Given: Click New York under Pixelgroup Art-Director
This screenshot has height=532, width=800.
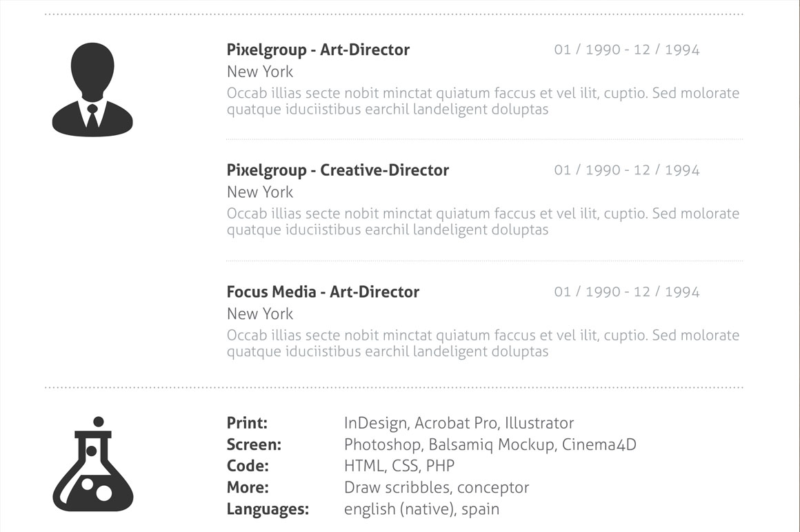Looking at the screenshot, I should tap(260, 72).
